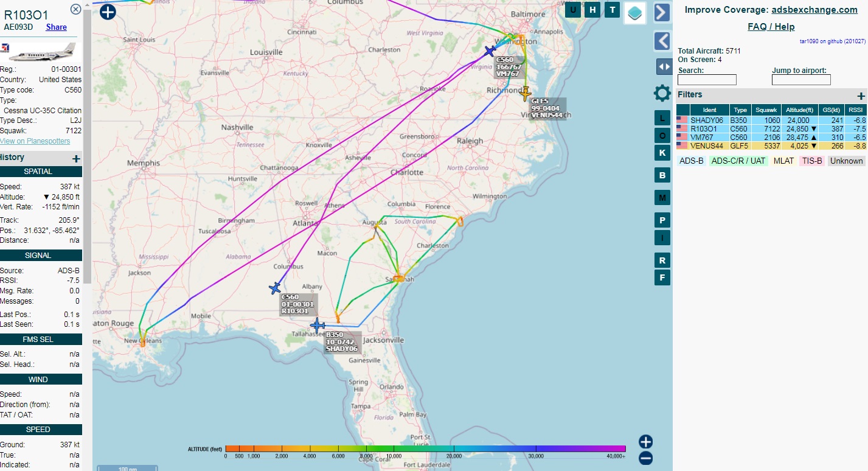Open tar1090 on github link

click(x=832, y=41)
